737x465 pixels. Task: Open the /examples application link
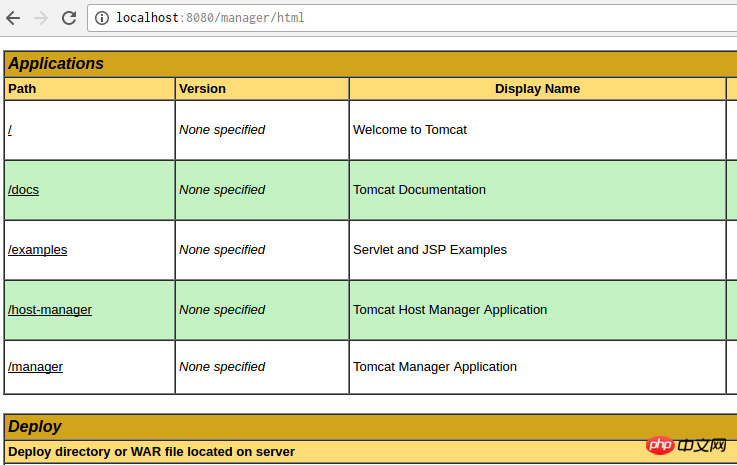pos(38,250)
